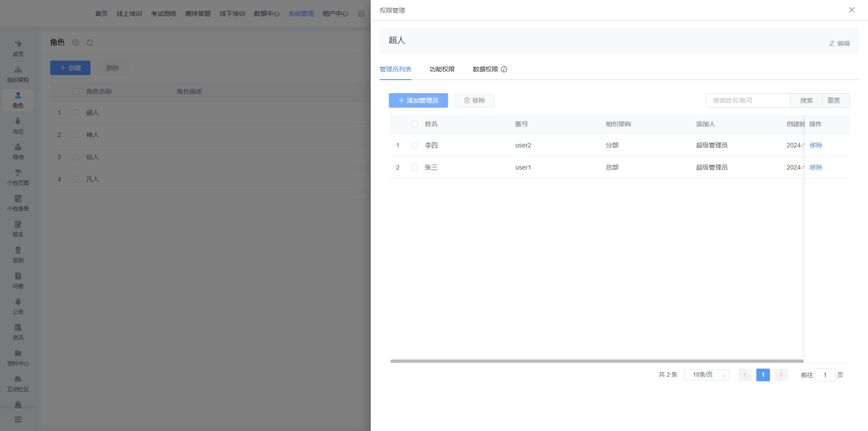
Task: Click the previous page arrow
Action: point(745,375)
